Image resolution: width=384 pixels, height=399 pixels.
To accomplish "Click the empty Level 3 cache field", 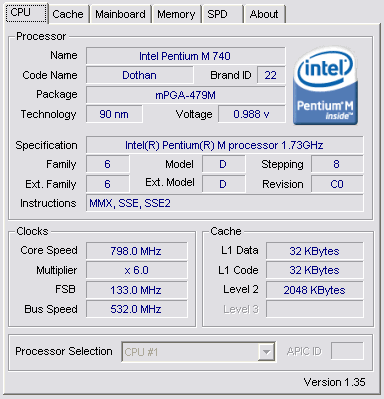I will [x=315, y=309].
